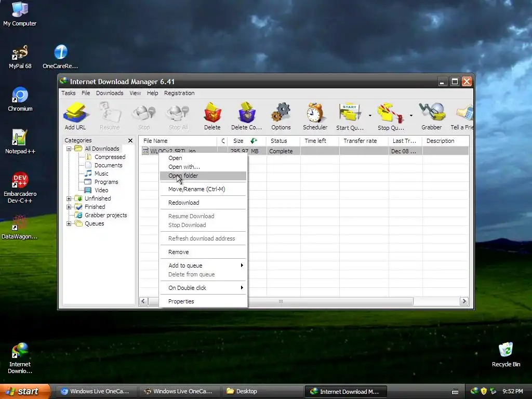Open the View menu

[x=135, y=93]
